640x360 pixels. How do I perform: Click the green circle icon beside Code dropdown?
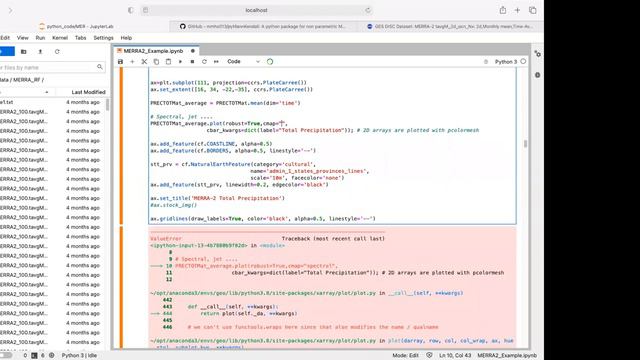[270, 62]
